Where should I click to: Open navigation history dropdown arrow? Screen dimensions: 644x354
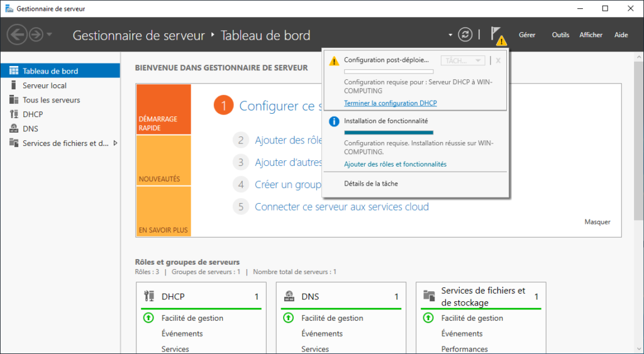(x=50, y=35)
